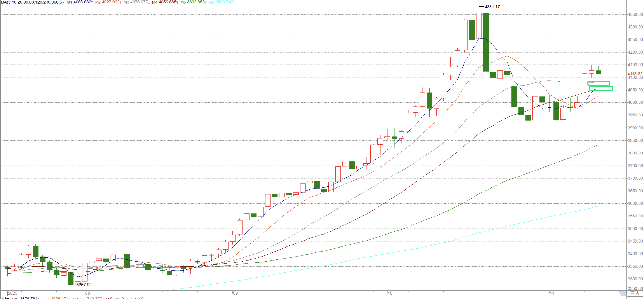
Task: Click the upper green rectangle annotation
Action: [x=598, y=83]
